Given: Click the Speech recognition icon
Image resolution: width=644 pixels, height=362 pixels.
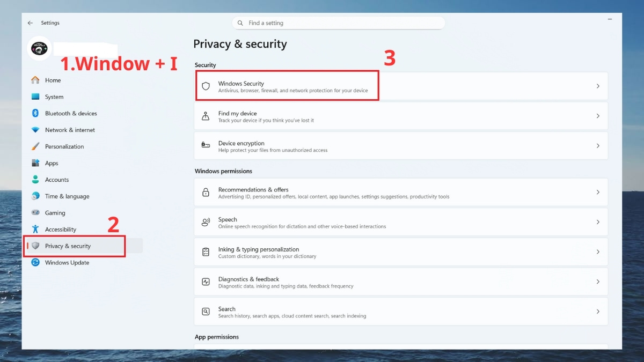Looking at the screenshot, I should point(206,223).
